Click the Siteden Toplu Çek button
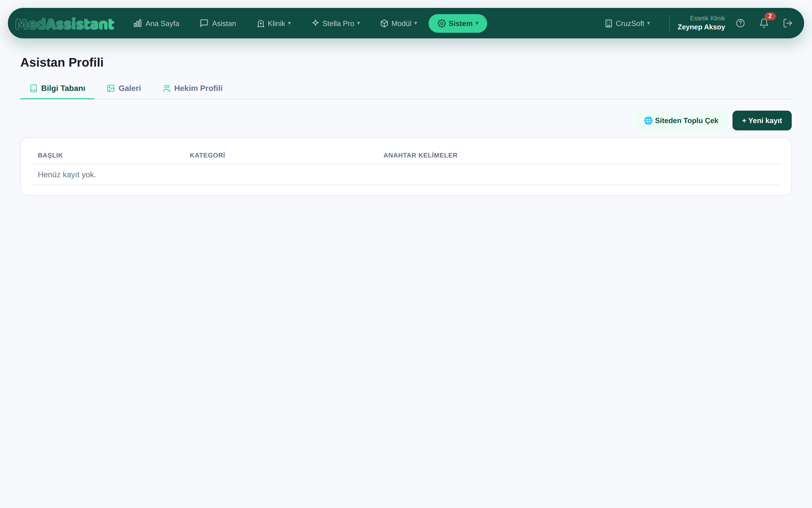This screenshot has height=508, width=812. pyautogui.click(x=681, y=121)
